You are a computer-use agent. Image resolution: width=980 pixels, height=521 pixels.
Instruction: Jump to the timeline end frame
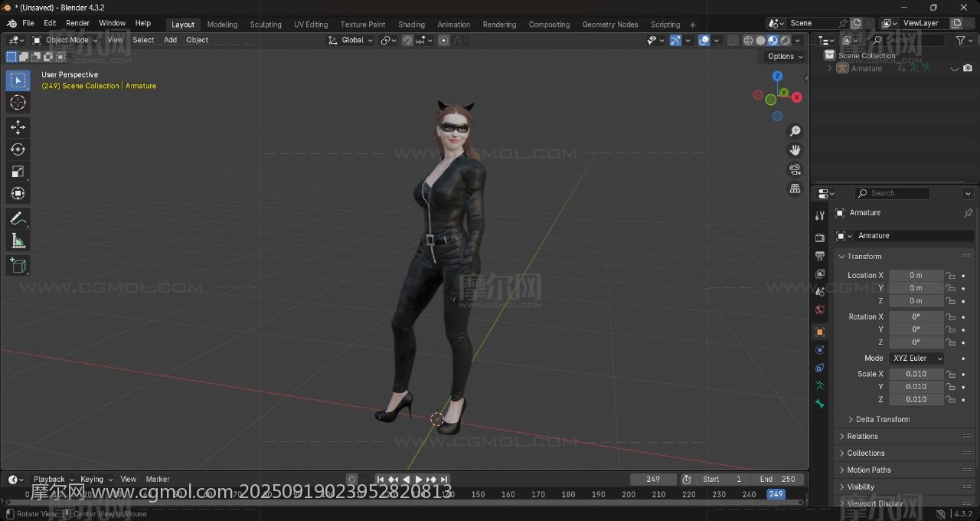[445, 480]
